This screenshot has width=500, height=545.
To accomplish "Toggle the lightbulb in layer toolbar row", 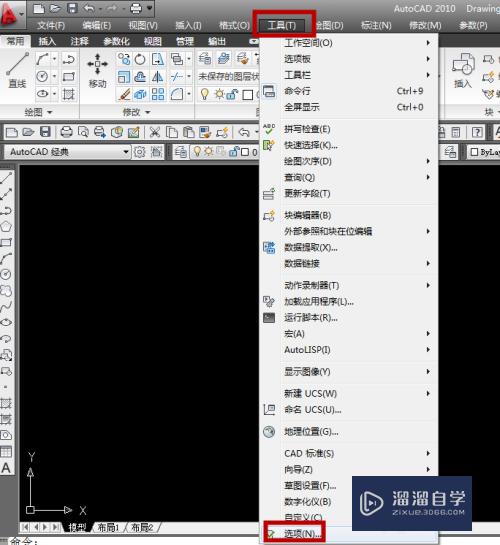I will point(197,152).
